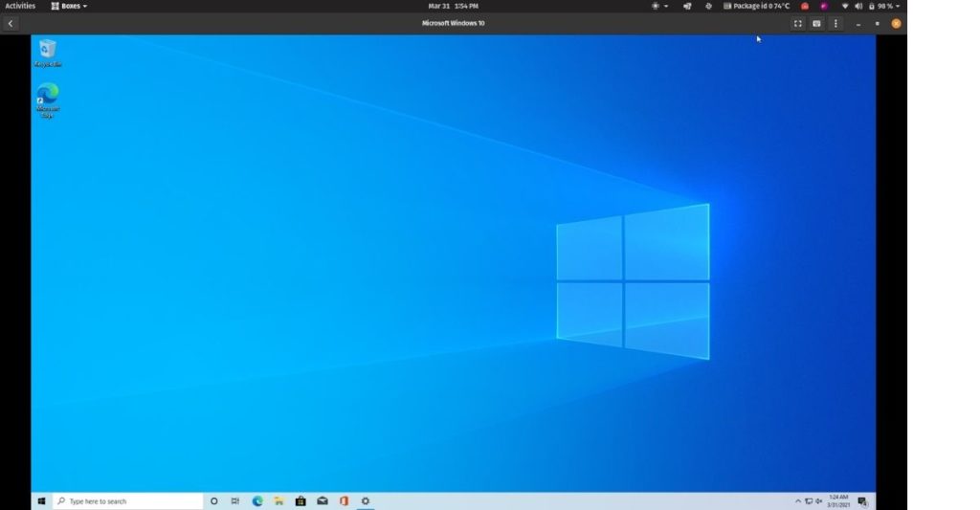Viewport: 980px width, 510px height.
Task: Open the Boxes three-dot actions menu
Action: tap(835, 24)
